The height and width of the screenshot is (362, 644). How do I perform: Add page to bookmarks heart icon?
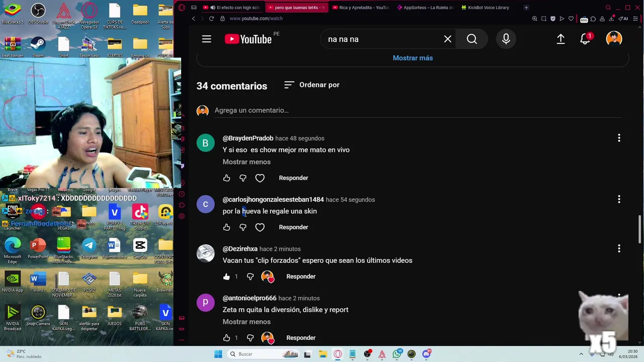pos(571,19)
